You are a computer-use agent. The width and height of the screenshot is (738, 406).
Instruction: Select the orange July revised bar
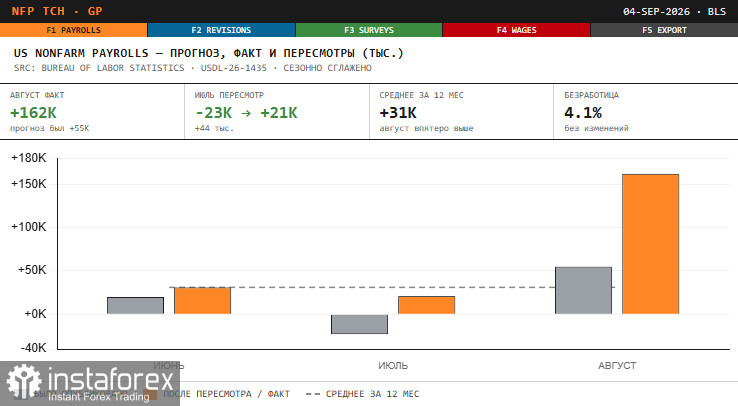426,305
